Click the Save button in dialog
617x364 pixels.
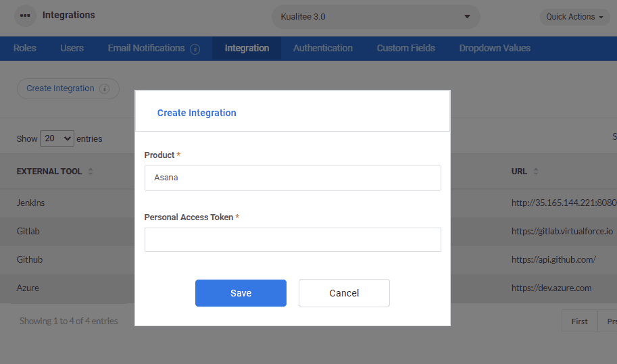(241, 293)
